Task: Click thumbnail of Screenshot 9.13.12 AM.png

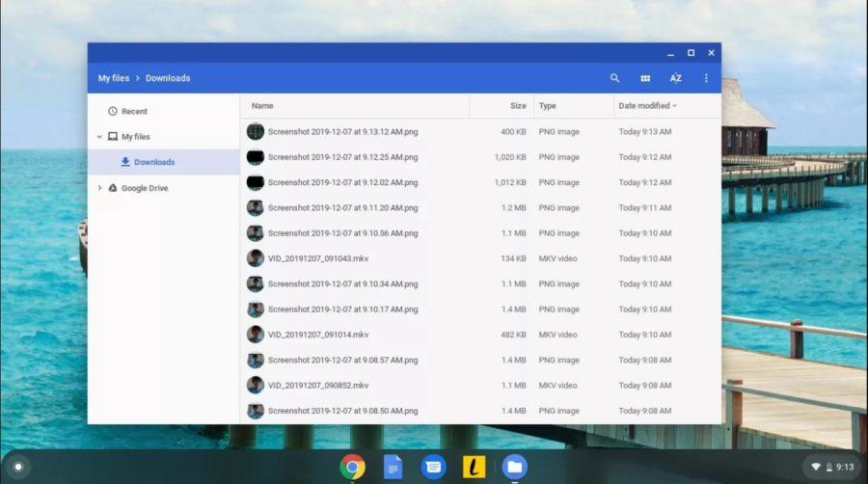Action: click(256, 132)
